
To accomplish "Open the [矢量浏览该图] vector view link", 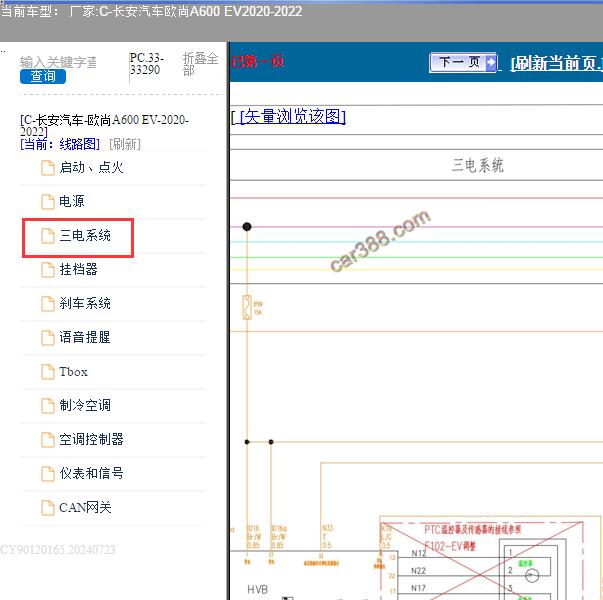I will (x=293, y=117).
